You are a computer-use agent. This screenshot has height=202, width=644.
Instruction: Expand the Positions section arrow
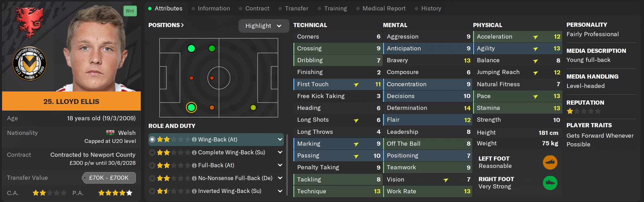pos(182,25)
